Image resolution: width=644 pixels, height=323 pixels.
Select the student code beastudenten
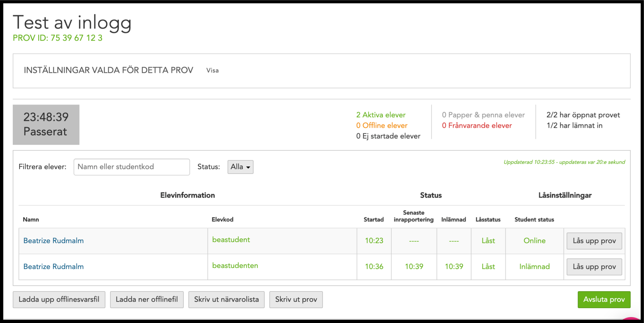(235, 266)
